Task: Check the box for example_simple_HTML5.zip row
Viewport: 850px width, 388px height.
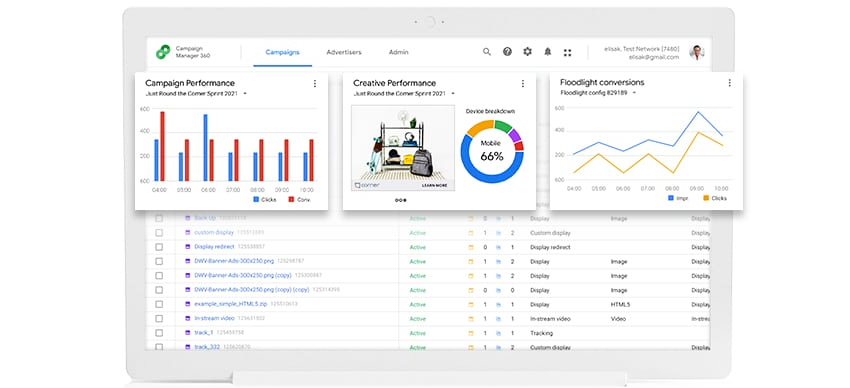Action: pos(159,304)
